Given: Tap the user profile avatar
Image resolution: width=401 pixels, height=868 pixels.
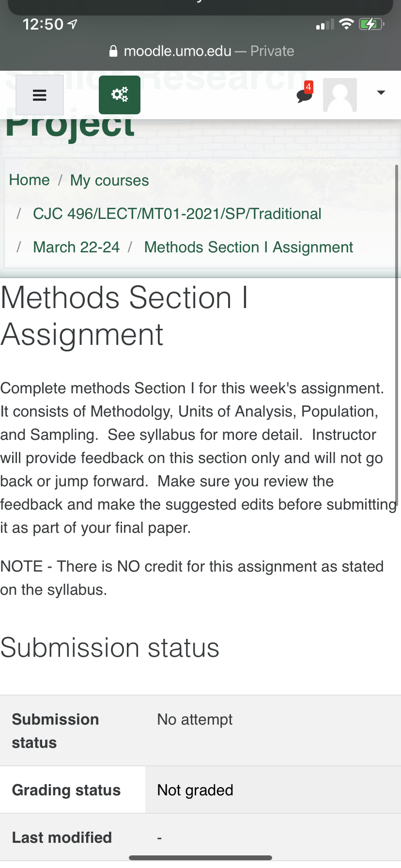Looking at the screenshot, I should pyautogui.click(x=340, y=95).
